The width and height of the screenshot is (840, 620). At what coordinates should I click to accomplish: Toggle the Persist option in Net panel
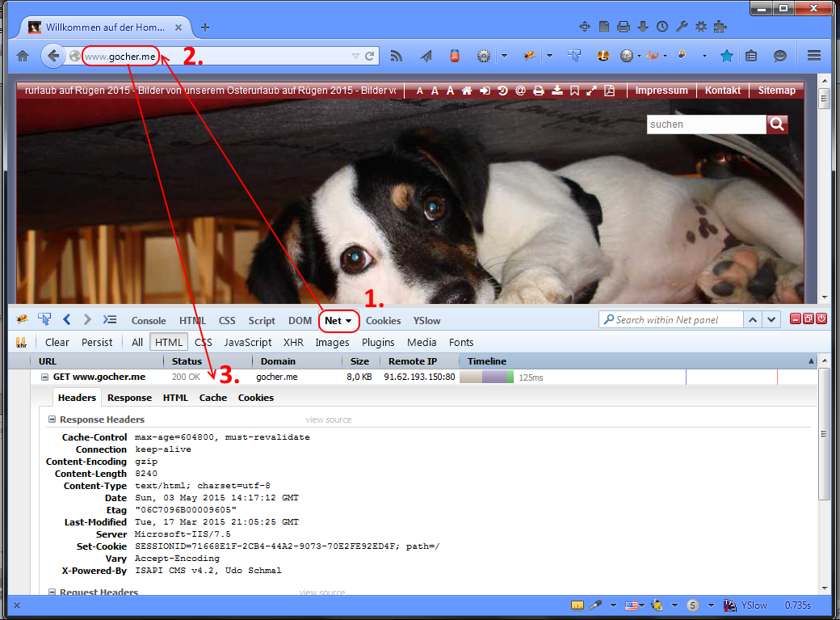click(x=97, y=342)
